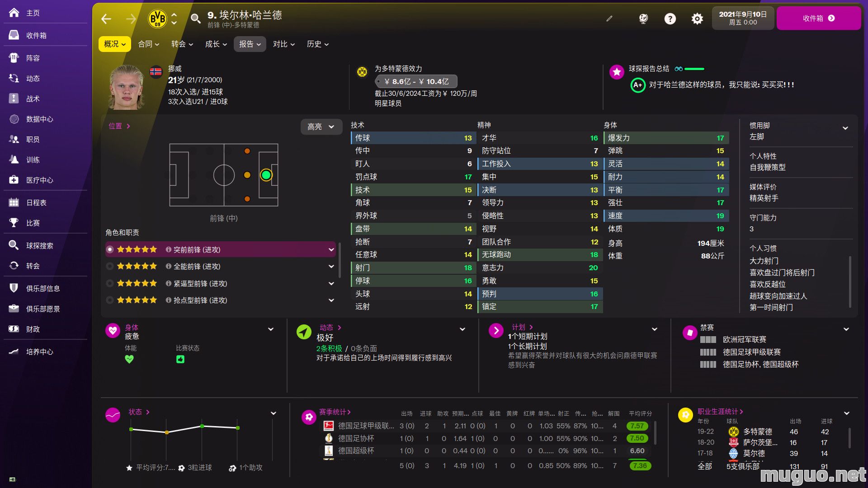Expand the 状态 form panel chevron
The image size is (868, 488).
coord(274,413)
